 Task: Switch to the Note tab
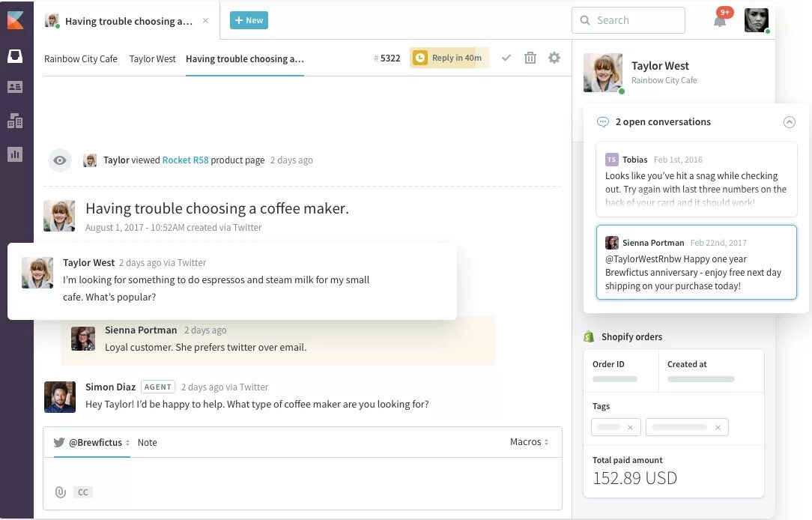[x=147, y=442]
